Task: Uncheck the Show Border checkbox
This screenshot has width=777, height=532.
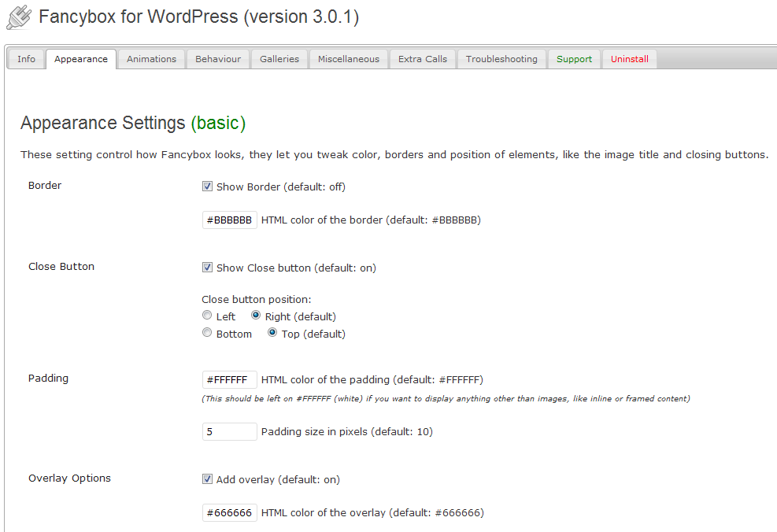Action: (x=208, y=187)
